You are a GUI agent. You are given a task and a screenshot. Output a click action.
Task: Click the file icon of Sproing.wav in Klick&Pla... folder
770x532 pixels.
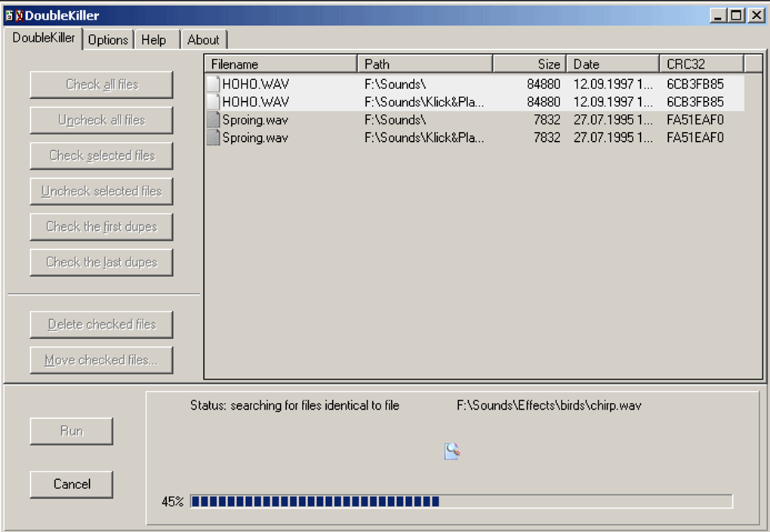213,137
